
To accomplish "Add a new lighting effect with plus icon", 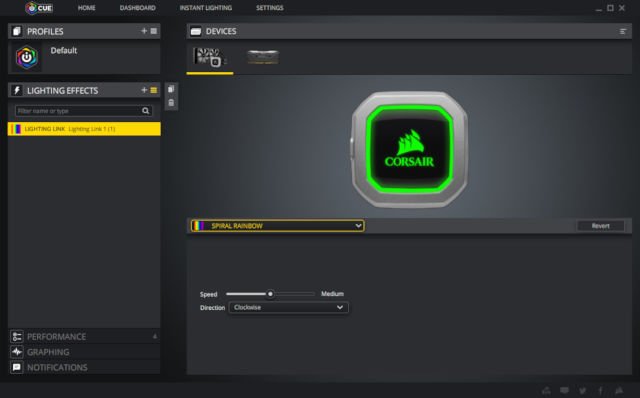I will pyautogui.click(x=144, y=90).
